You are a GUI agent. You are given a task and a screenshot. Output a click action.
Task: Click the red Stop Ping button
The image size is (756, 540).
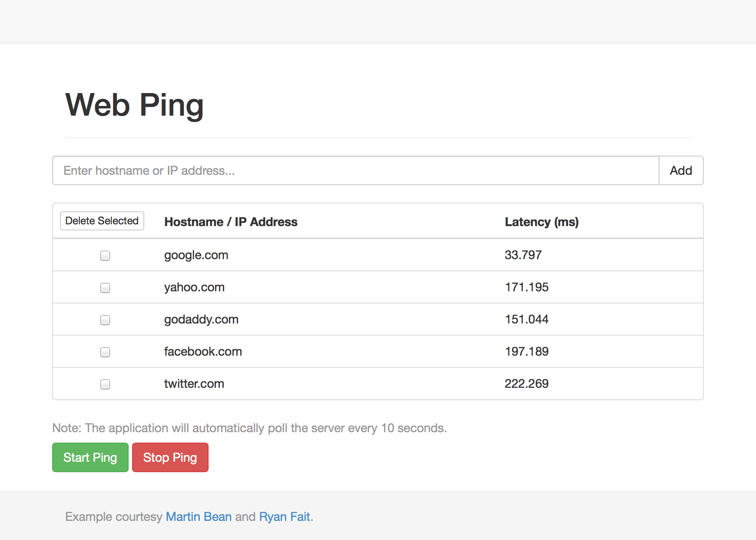coord(170,457)
